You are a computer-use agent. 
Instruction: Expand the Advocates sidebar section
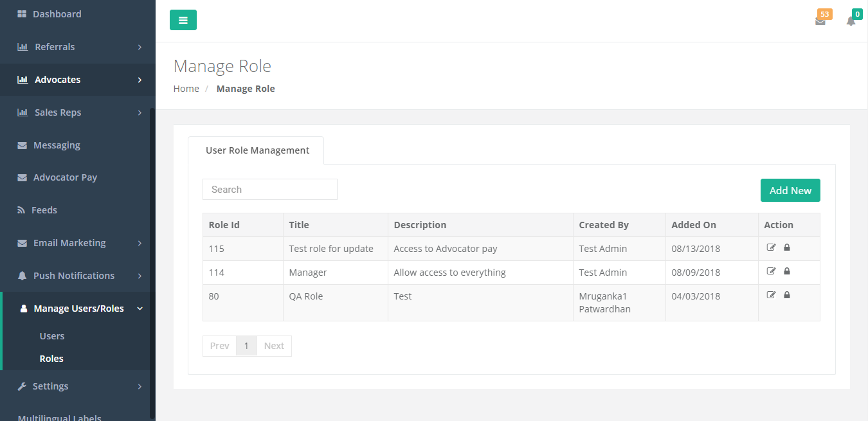57,79
